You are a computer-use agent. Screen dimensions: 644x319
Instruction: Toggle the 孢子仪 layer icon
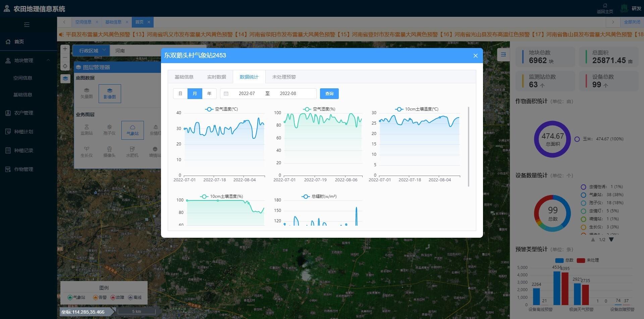pyautogui.click(x=109, y=130)
